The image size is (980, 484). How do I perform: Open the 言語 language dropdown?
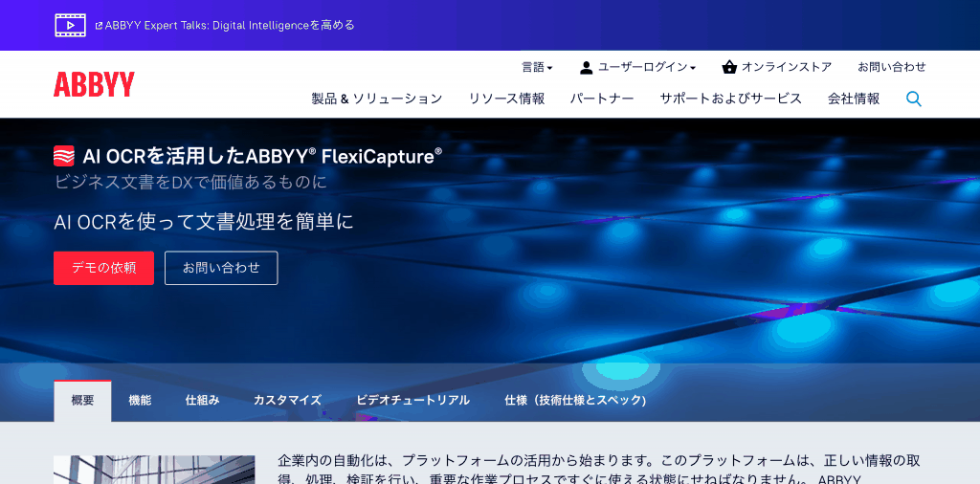tap(537, 67)
